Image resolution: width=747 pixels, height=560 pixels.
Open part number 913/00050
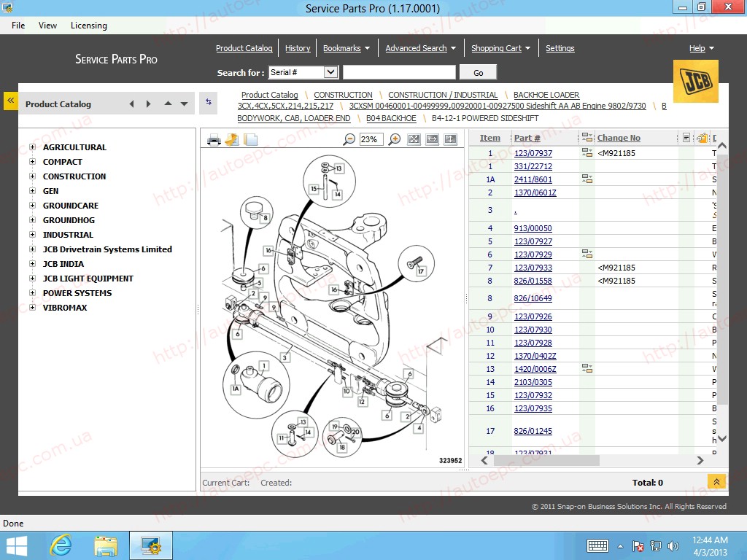pyautogui.click(x=533, y=228)
